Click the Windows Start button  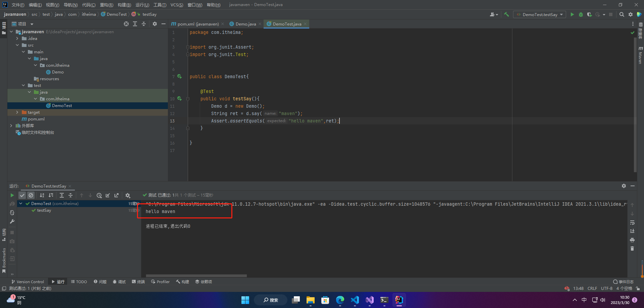[x=245, y=300]
